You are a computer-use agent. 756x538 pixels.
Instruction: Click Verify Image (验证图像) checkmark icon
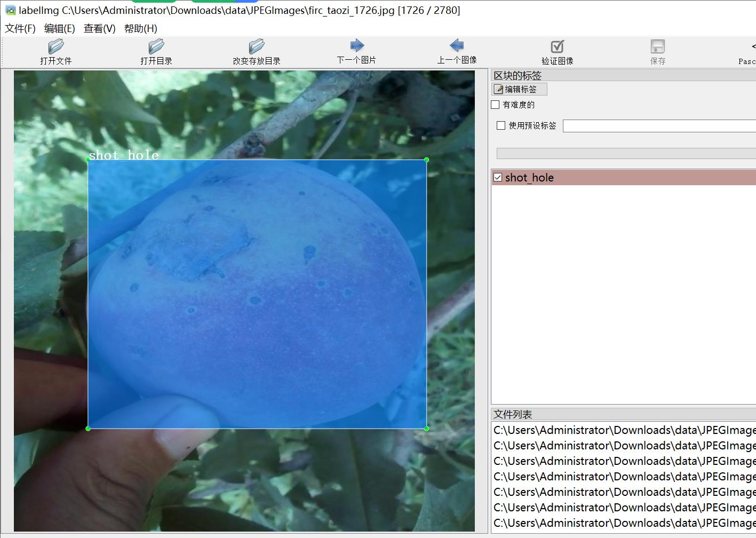pos(557,46)
